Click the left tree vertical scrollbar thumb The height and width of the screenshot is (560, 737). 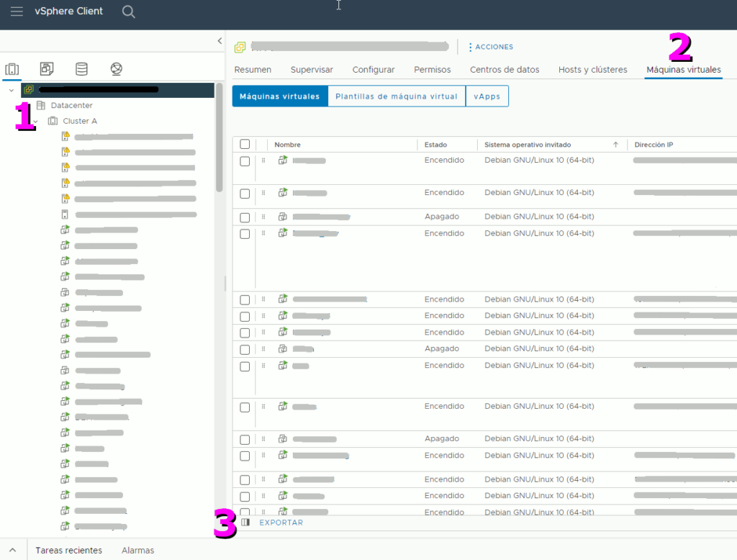click(219, 137)
